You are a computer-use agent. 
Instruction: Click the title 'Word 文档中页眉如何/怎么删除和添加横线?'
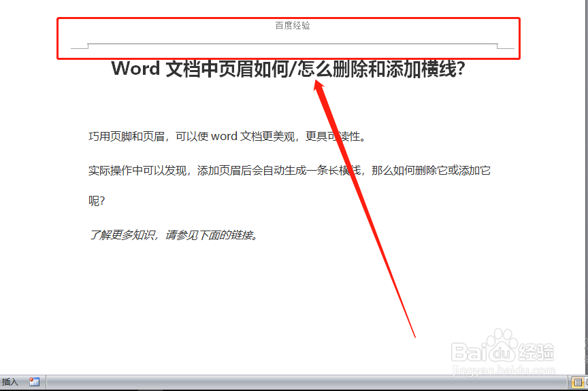[288, 69]
